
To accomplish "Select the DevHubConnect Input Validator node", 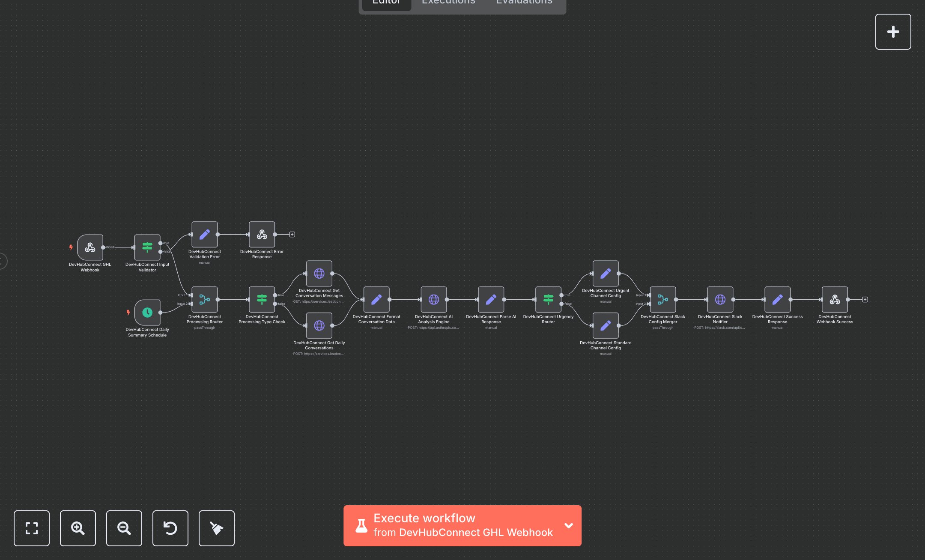I will (147, 247).
